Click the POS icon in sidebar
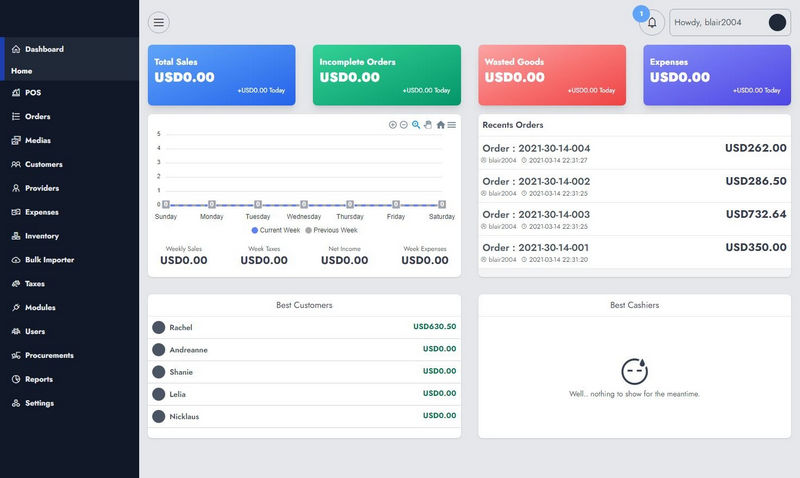800x478 pixels. tap(16, 92)
